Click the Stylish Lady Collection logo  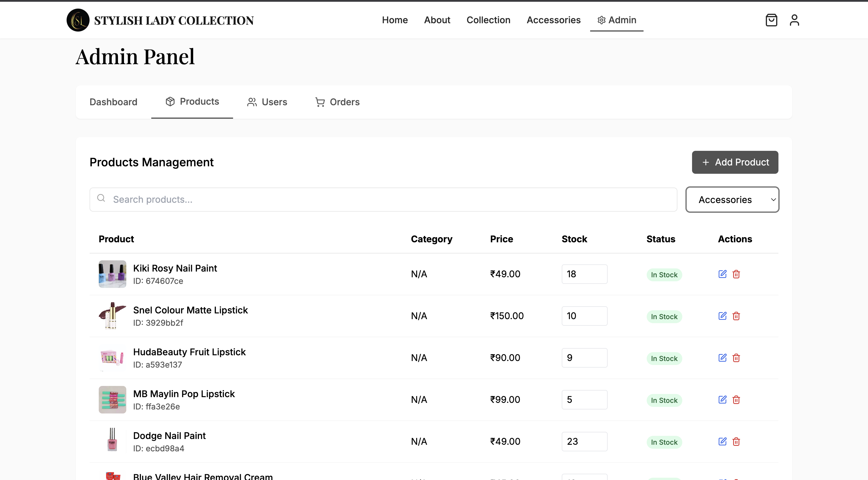point(78,20)
